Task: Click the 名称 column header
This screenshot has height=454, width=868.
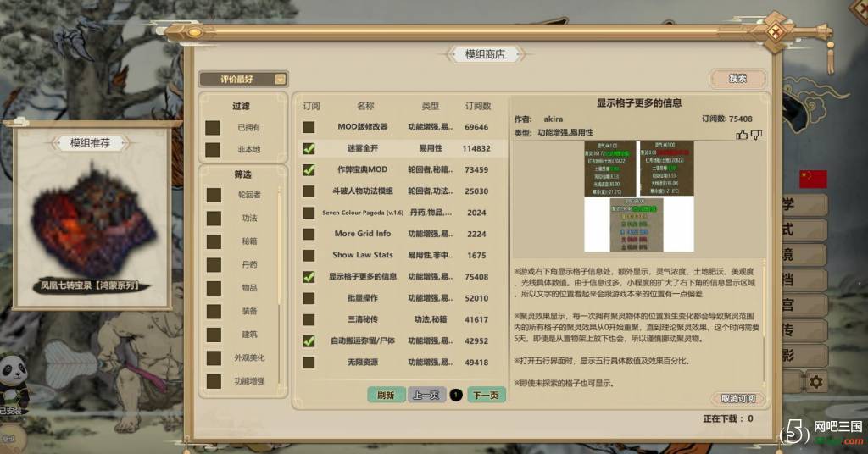Action: pyautogui.click(x=365, y=106)
